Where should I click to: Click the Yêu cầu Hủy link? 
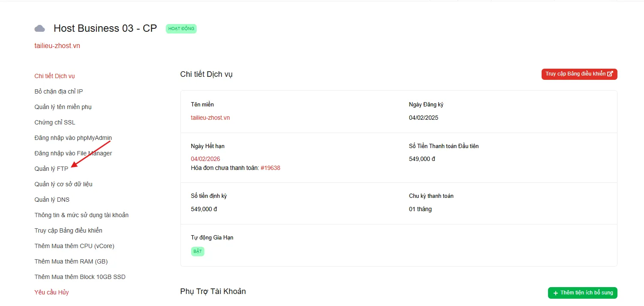point(51,292)
